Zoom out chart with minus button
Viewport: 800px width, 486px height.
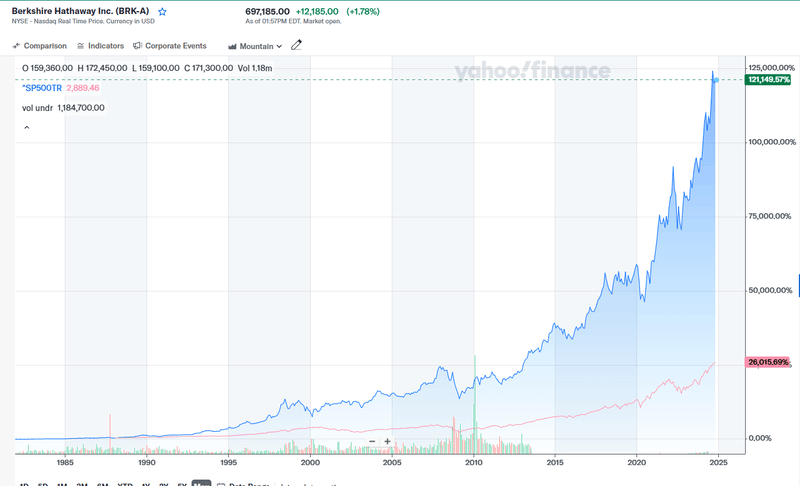(372, 442)
